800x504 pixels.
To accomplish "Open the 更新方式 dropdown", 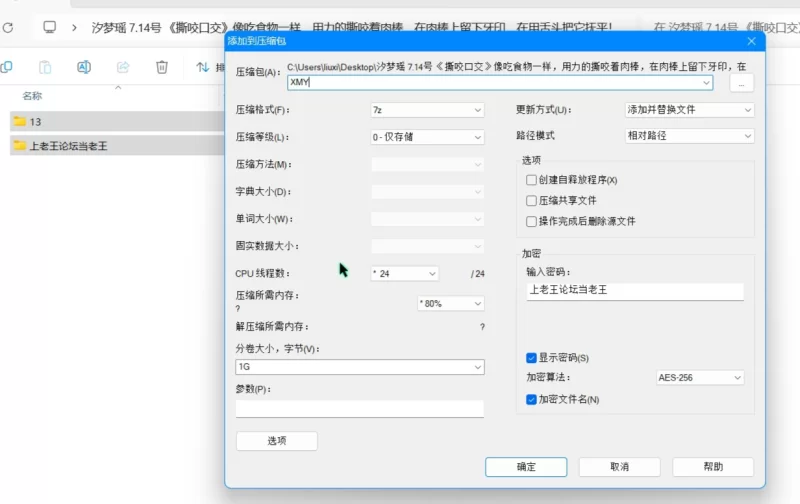I will (689, 110).
